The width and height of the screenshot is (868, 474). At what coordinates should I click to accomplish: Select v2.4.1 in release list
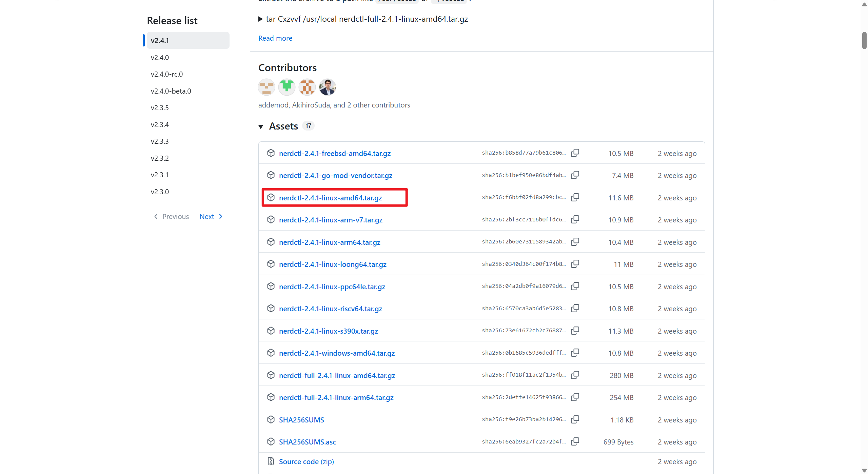coord(188,40)
